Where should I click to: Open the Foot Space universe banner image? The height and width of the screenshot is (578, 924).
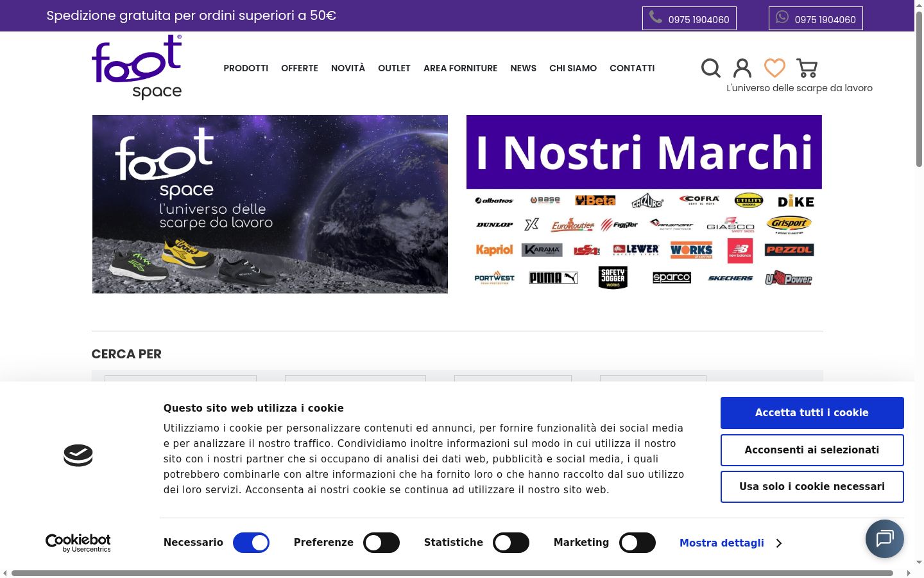coord(270,204)
